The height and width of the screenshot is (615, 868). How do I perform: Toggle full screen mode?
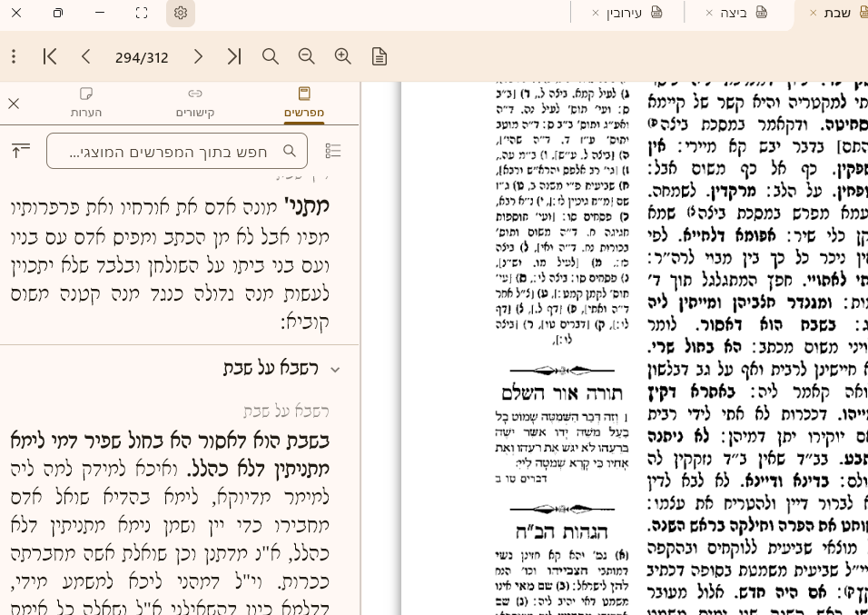tap(141, 13)
